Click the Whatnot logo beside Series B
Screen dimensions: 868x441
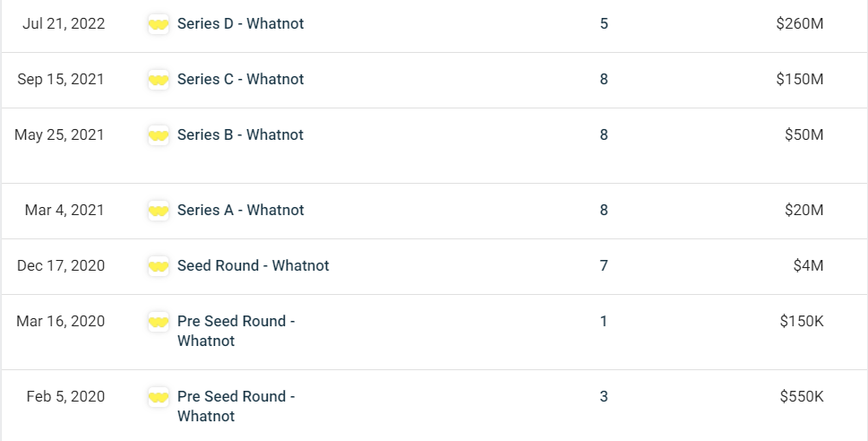(159, 135)
